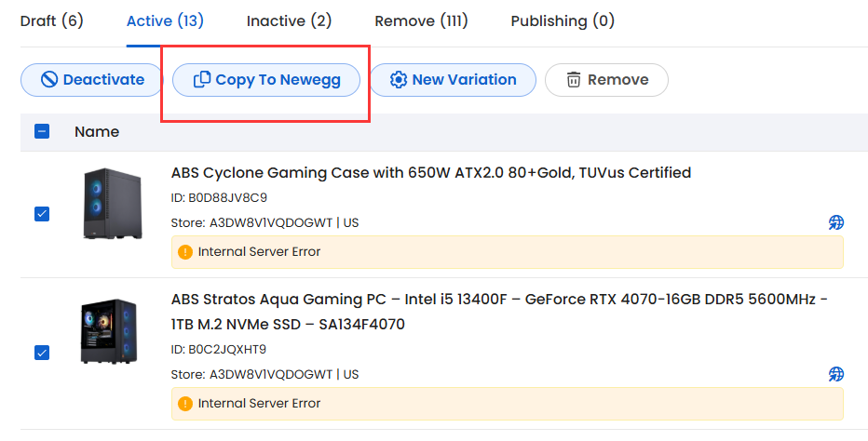Screen dimensions: 868x441
Task: Click warning icon on Cyclone Internal Server Error
Action: 185,252
